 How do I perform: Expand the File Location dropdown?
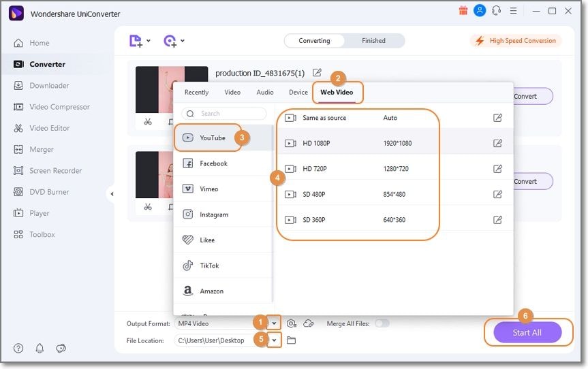[x=274, y=340]
